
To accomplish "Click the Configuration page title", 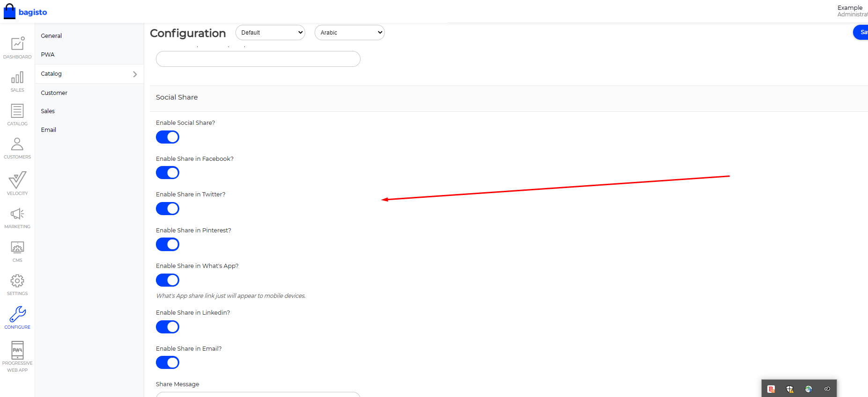I will pos(188,33).
